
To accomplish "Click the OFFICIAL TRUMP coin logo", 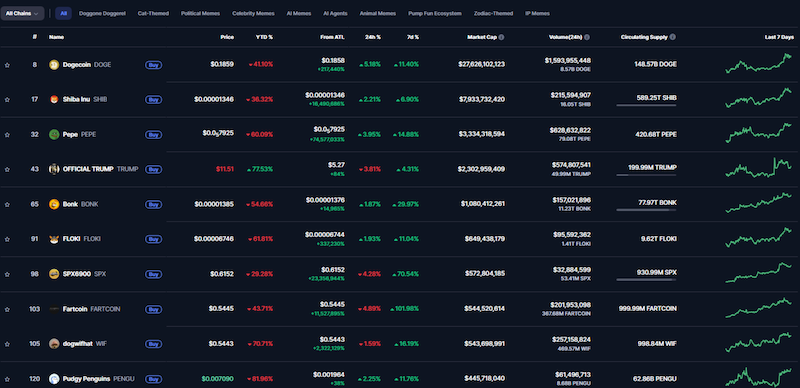I will 54,169.
